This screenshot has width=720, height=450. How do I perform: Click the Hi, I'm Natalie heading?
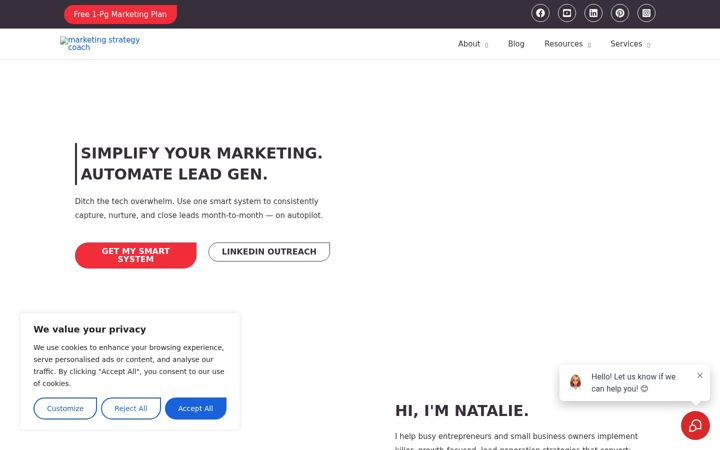[462, 411]
